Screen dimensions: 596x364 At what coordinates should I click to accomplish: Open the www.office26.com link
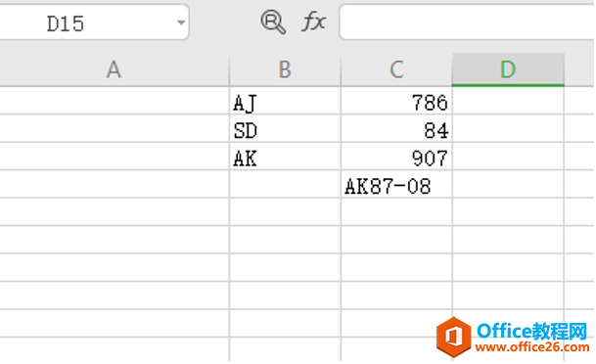click(532, 347)
